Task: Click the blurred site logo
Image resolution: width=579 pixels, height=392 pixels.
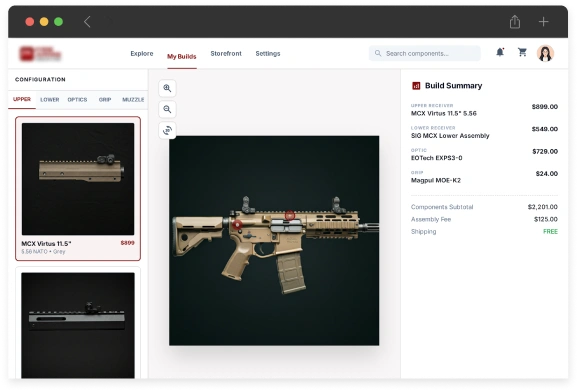Action: tap(40, 54)
